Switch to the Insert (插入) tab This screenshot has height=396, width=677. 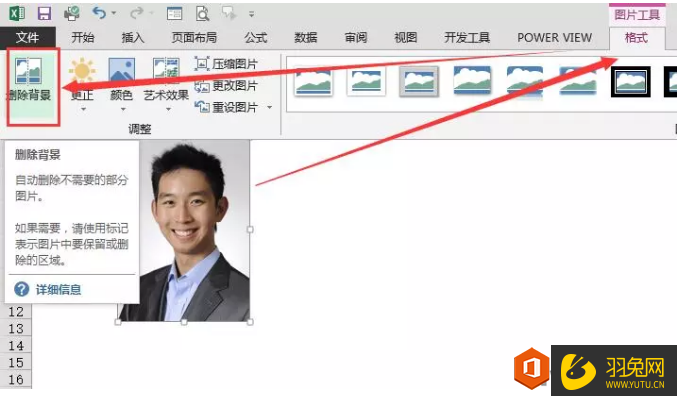(133, 38)
